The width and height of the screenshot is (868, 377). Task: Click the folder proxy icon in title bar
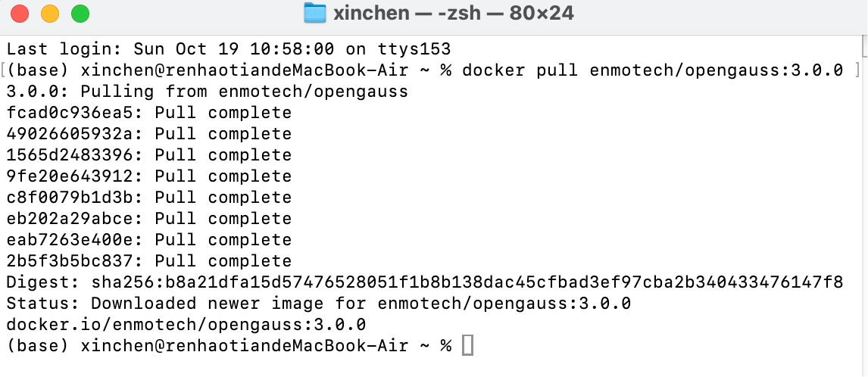314,13
